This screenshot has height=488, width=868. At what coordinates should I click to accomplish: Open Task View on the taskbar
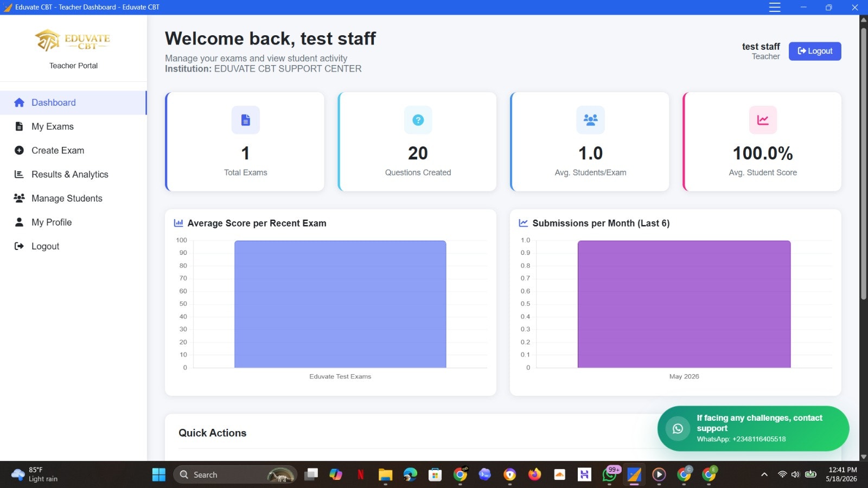click(x=311, y=474)
